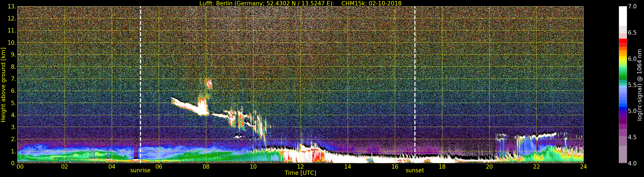Screen dimensions: 644x177
Task: Click the '7.' height axis tick label
Action: pos(14,79)
